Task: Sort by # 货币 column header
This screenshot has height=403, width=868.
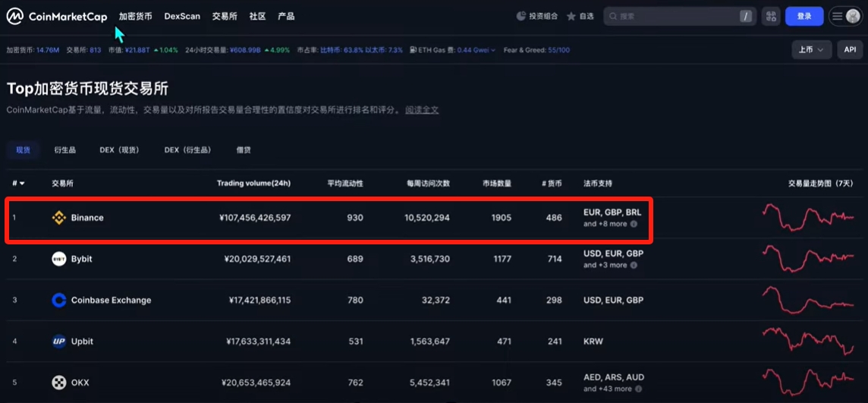Action: (552, 183)
